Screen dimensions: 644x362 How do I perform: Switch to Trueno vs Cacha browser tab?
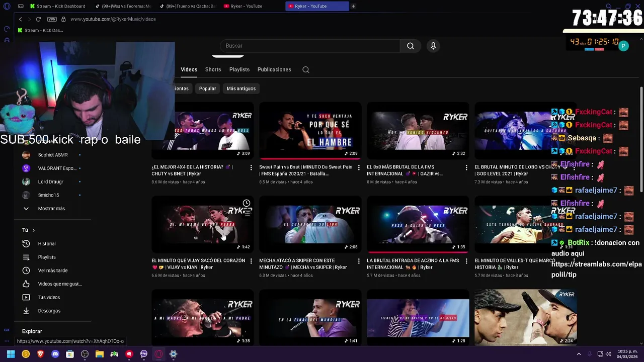[188, 6]
